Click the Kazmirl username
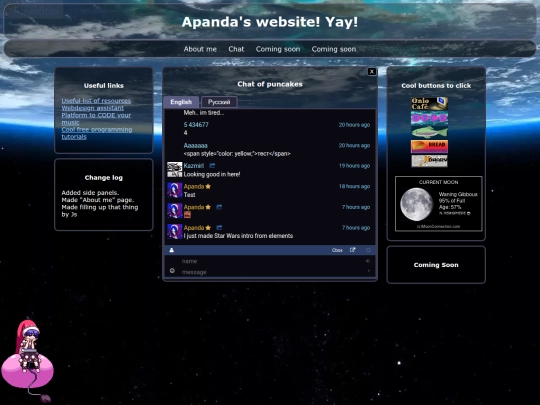Image resolution: width=540 pixels, height=405 pixels. point(194,166)
